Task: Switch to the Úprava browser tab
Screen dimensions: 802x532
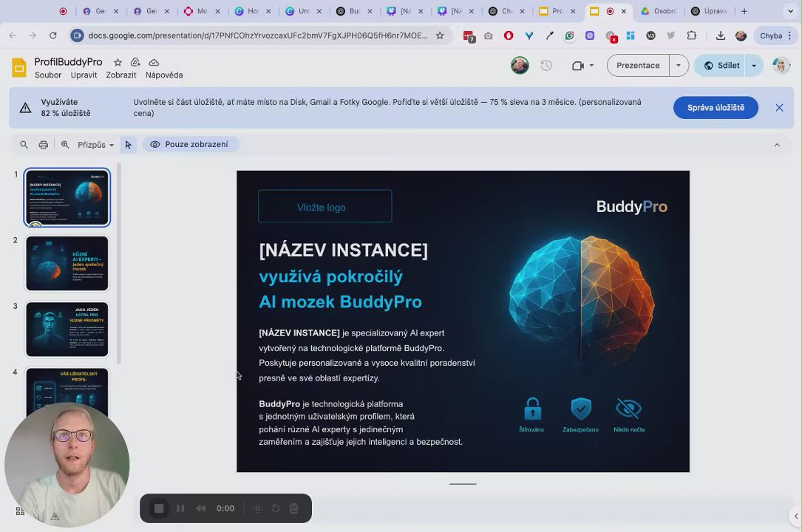Action: pos(709,11)
